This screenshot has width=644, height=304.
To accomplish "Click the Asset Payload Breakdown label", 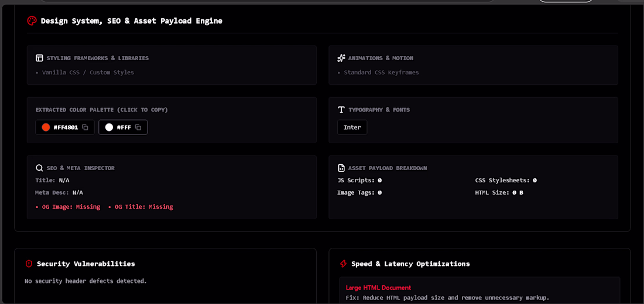I will tap(388, 168).
